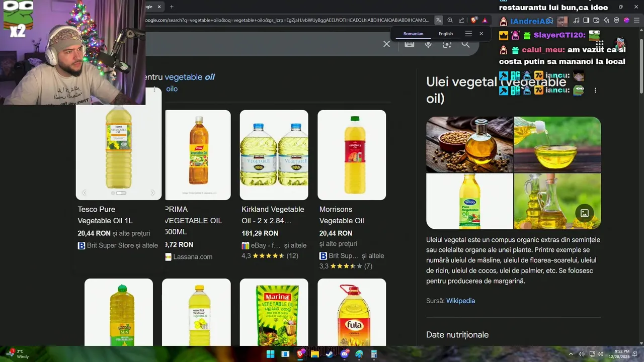Click the Morrisons oil bottle image
The image size is (644, 362).
coord(352,155)
